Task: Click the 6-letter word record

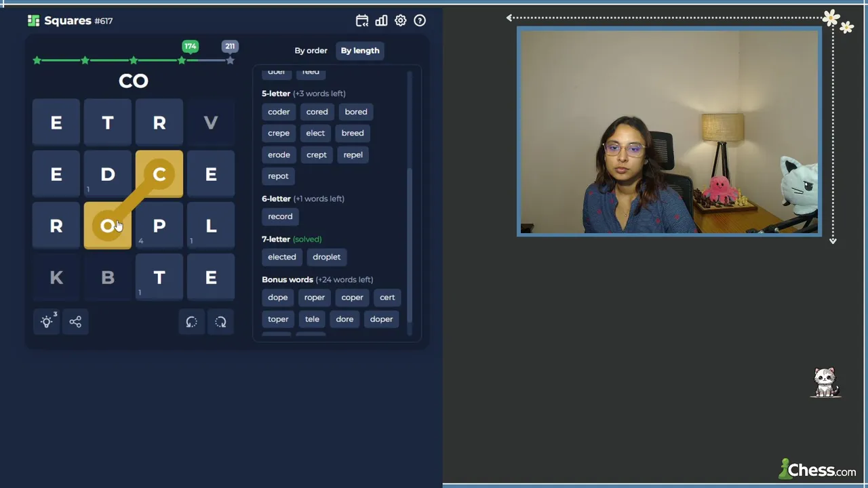Action: (x=280, y=217)
